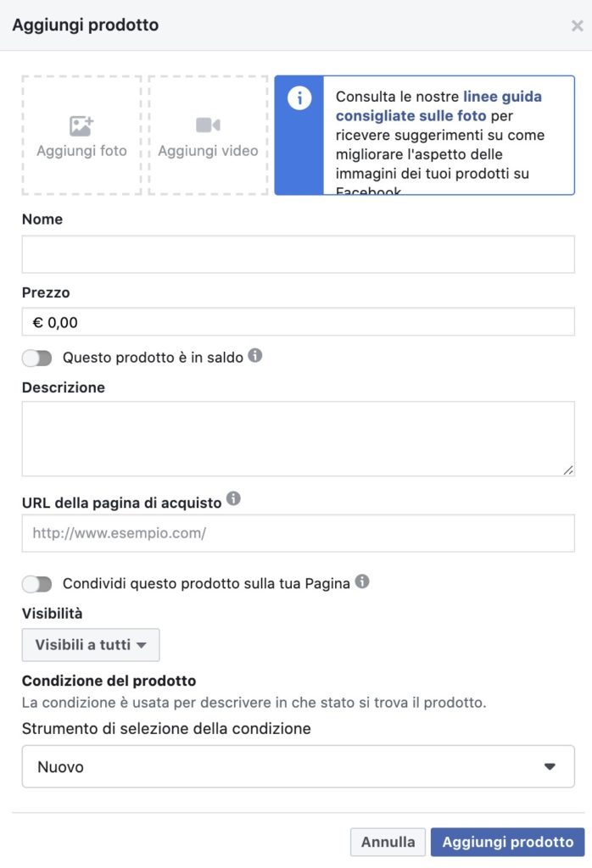
Task: Open the Visibili a tutti dropdown
Action: [x=91, y=645]
